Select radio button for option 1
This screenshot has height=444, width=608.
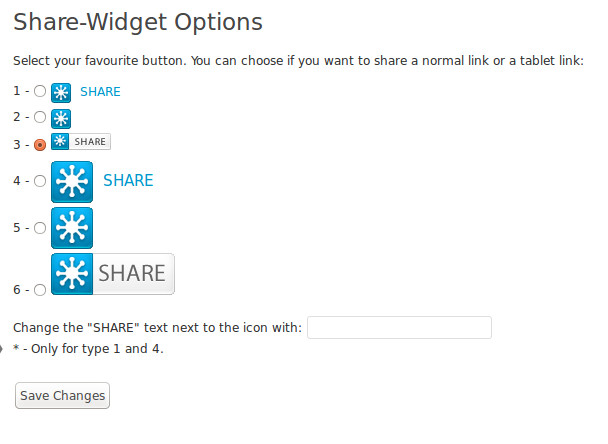[40, 91]
